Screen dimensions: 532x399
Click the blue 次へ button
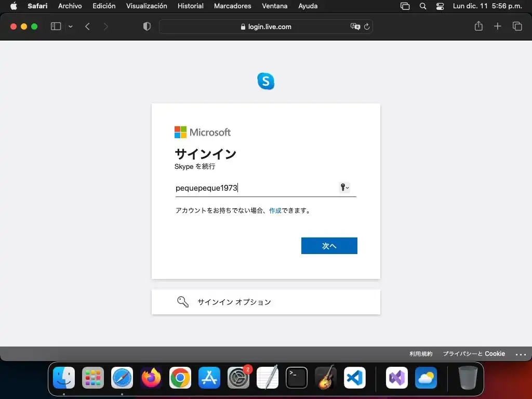329,246
